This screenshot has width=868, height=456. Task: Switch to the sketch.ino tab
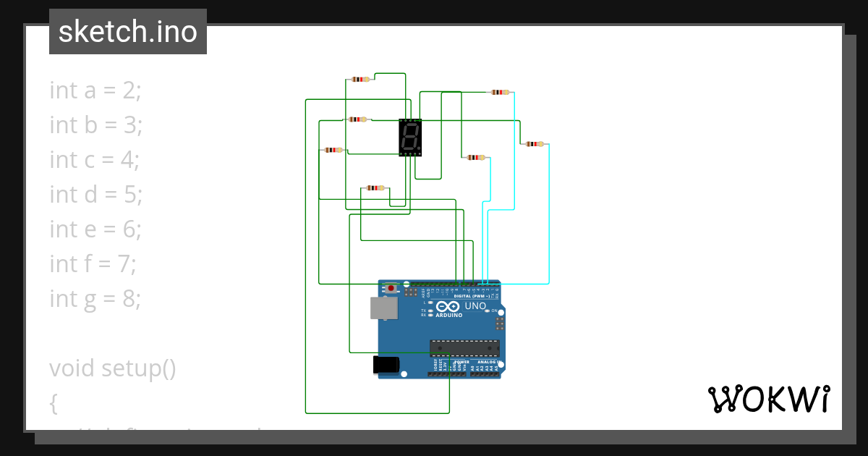point(127,31)
